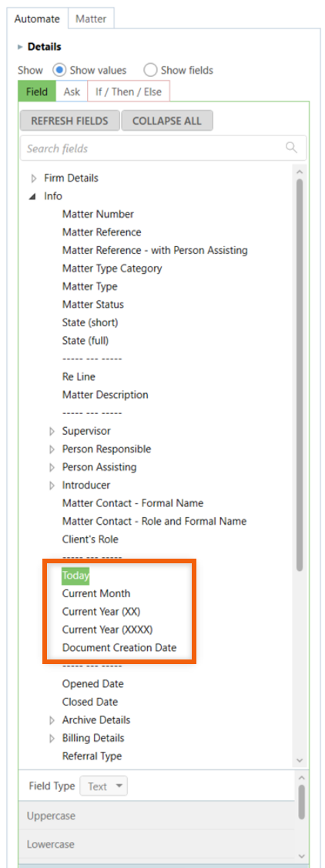Expand the Person Responsible node
325x868 pixels.
click(x=52, y=449)
